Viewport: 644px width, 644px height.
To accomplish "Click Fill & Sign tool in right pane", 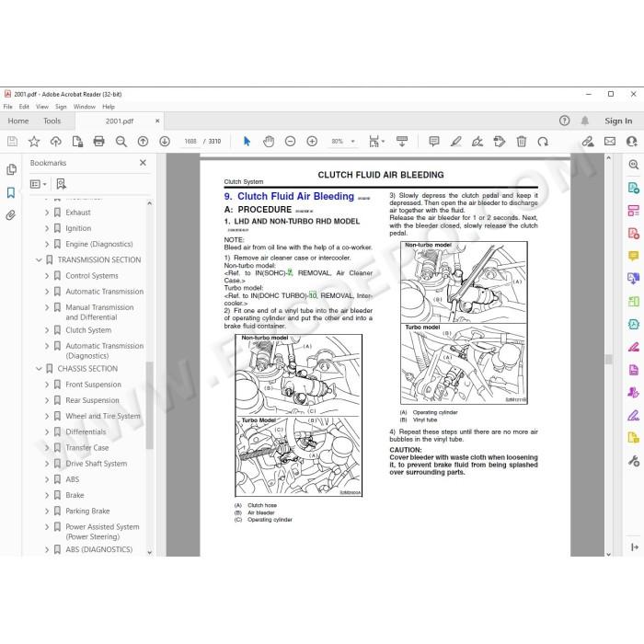I will [633, 416].
